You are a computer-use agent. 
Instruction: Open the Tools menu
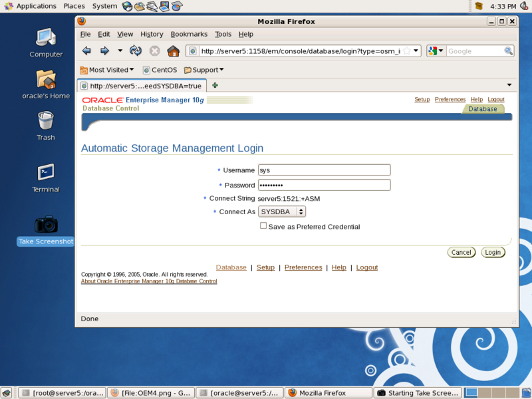tap(223, 35)
